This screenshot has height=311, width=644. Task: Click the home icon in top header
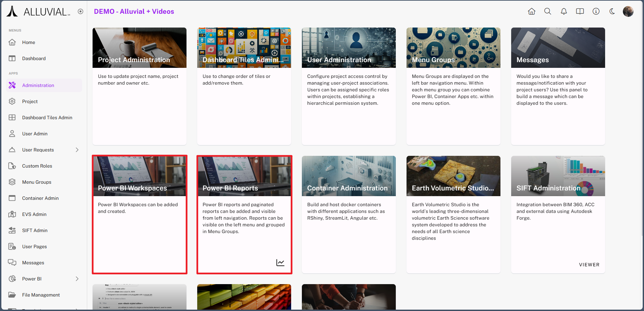click(x=532, y=11)
